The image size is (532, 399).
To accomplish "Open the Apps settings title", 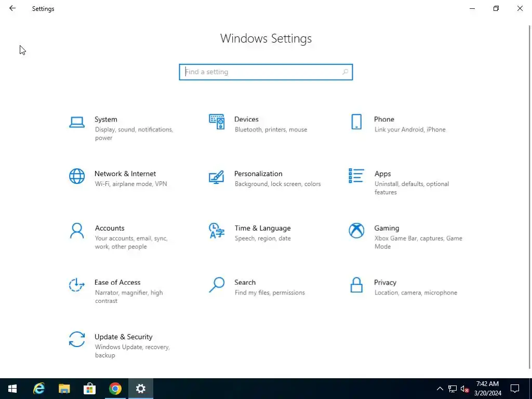I will 383,174.
